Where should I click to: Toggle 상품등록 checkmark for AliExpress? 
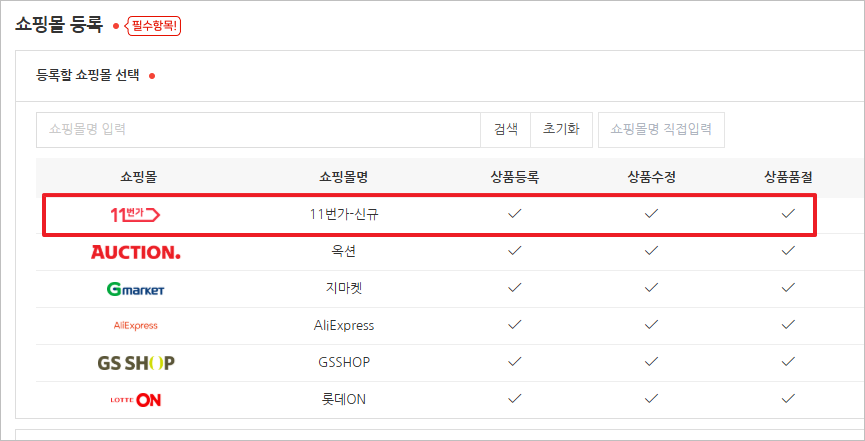(515, 325)
